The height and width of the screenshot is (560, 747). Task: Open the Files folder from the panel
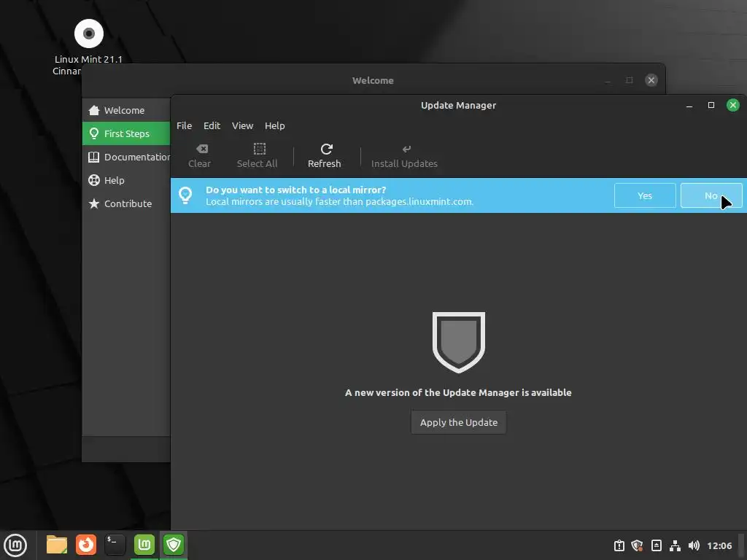[57, 545]
